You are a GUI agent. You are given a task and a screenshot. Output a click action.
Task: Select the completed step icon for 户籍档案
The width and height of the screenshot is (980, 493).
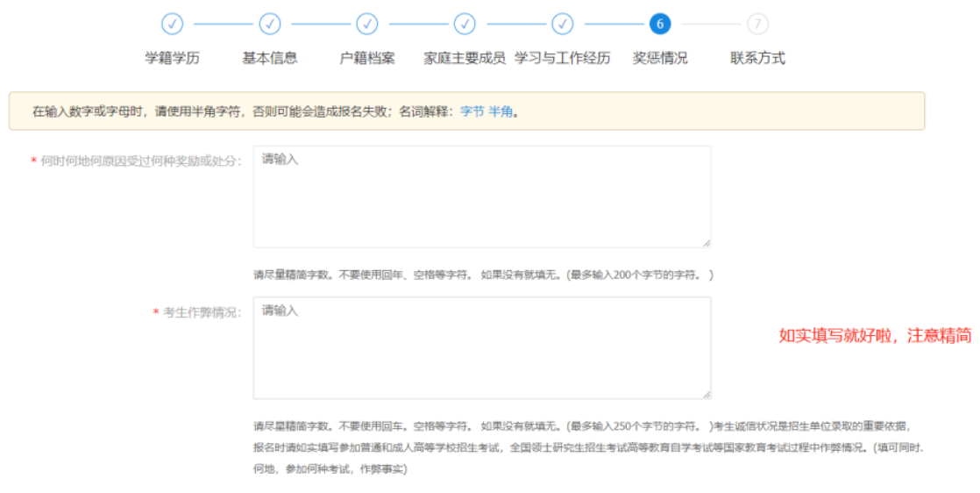tap(367, 24)
